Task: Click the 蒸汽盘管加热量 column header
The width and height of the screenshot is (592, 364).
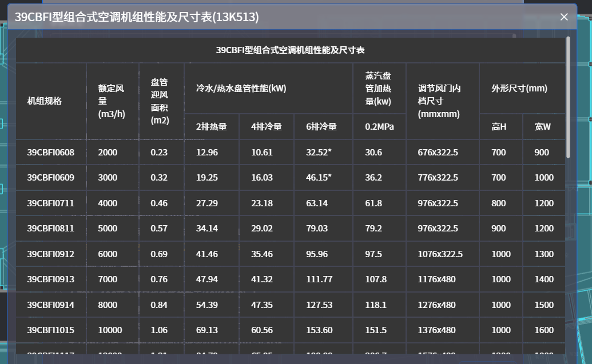Action: click(x=379, y=89)
